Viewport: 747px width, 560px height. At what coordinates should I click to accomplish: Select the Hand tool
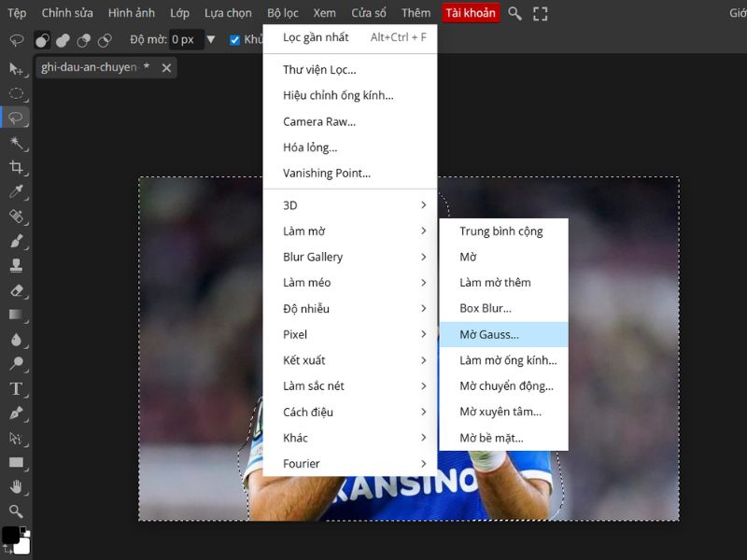click(16, 486)
